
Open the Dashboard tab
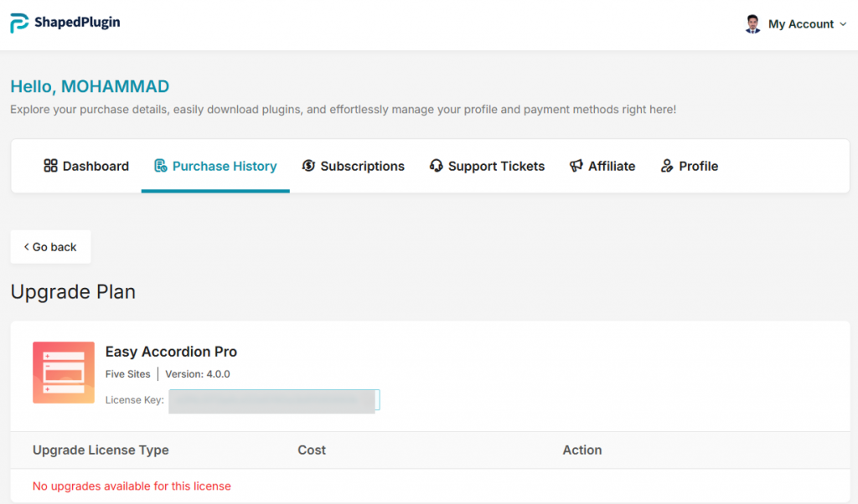(x=96, y=167)
